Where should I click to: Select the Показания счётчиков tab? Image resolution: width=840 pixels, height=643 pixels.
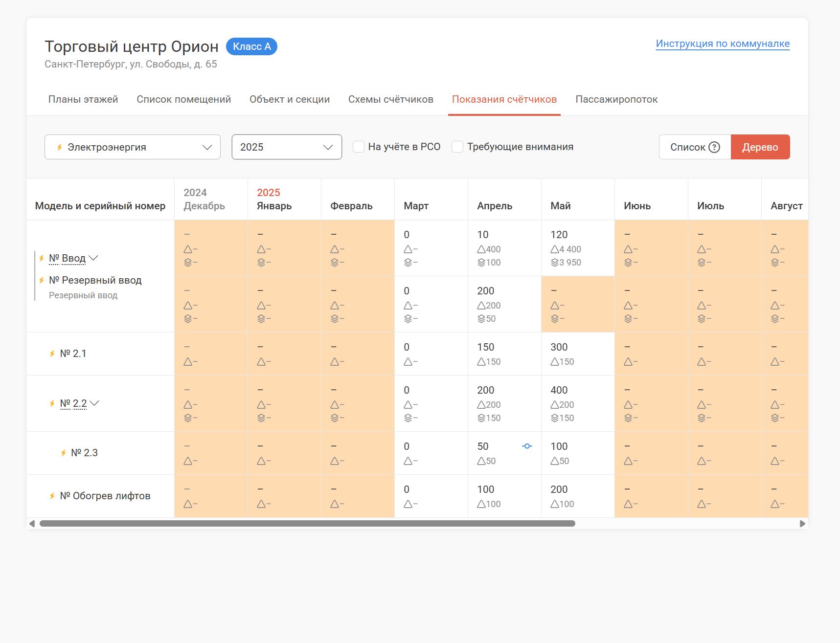pos(504,99)
